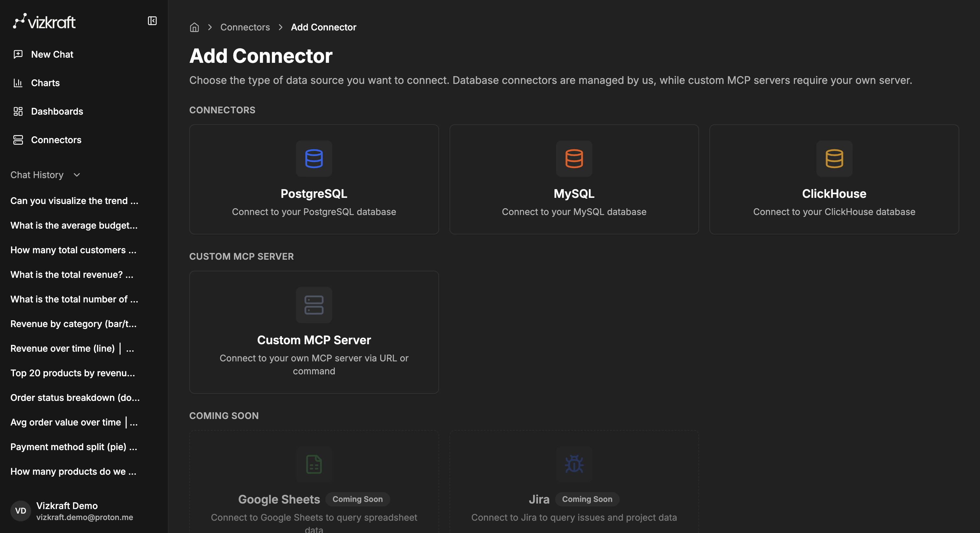The width and height of the screenshot is (980, 533).
Task: Select the 'Top 20 products by revenu...' chat
Action: pos(72,373)
